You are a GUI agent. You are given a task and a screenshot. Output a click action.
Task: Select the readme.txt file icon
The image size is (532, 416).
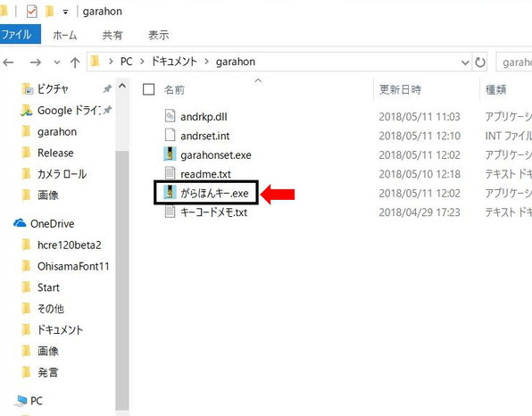coord(170,172)
